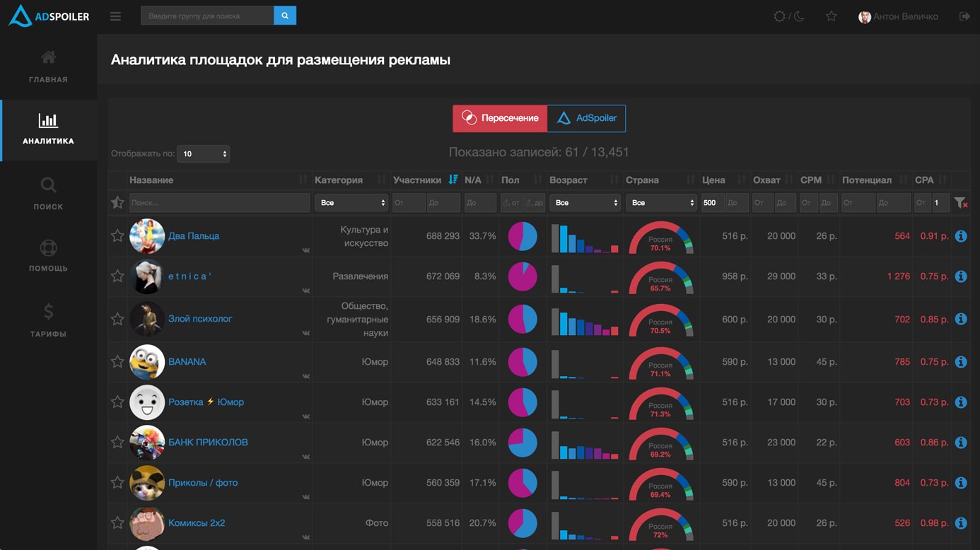Open info for BANANA row

[961, 362]
